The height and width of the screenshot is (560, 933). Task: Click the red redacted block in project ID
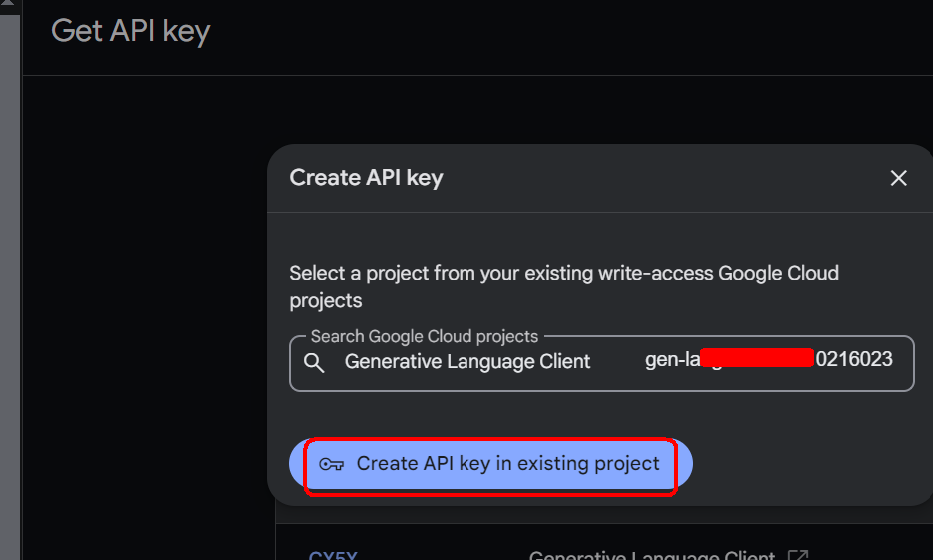pos(757,358)
